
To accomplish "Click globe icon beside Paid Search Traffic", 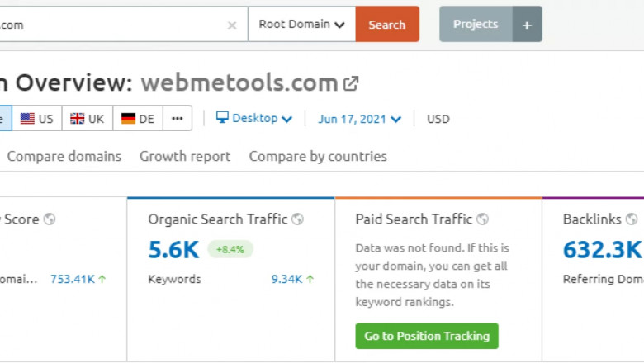I will point(483,219).
